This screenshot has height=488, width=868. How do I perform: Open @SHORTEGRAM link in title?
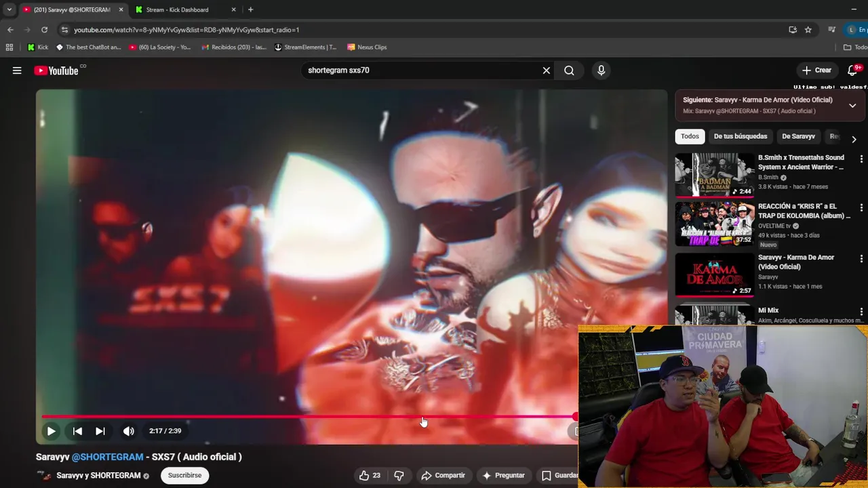click(x=107, y=457)
